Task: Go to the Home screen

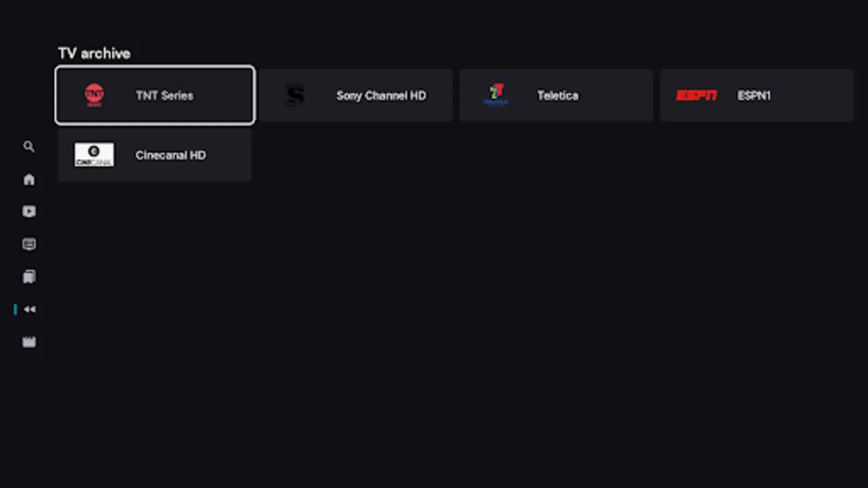Action: point(29,179)
